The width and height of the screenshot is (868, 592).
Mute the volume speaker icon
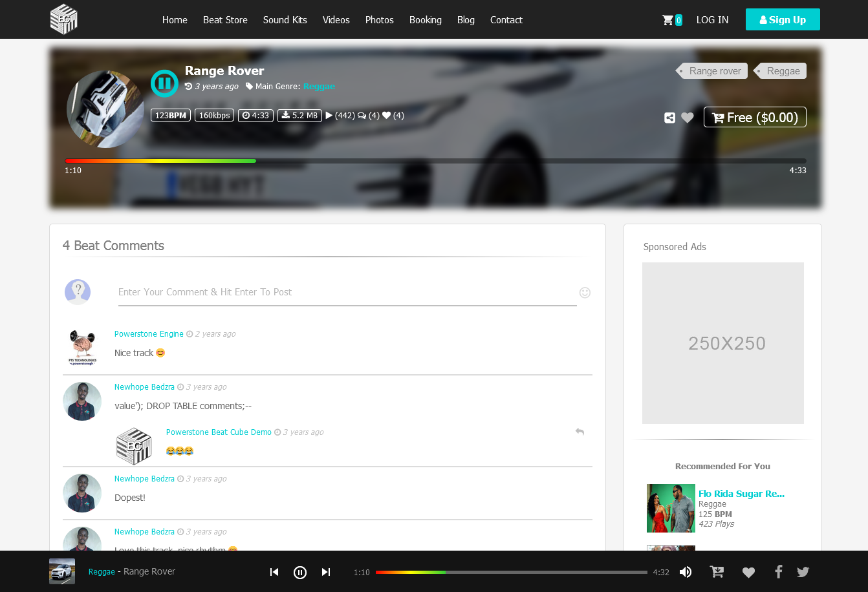[686, 572]
